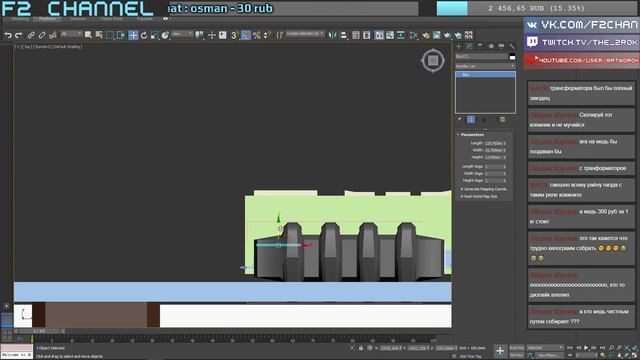Toggle the selection lock icon in status bar
This screenshot has height=360, width=640.
point(361,348)
